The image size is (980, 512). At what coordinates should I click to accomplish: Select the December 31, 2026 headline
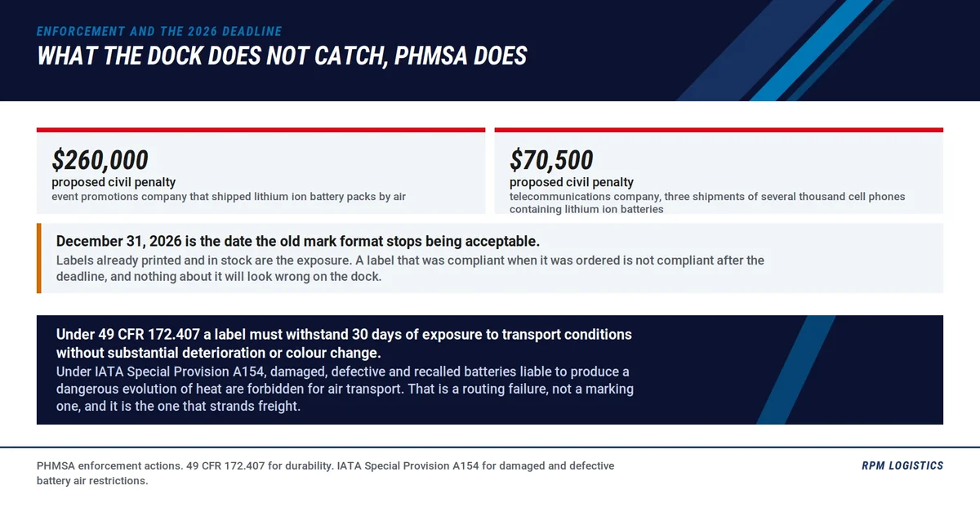298,242
